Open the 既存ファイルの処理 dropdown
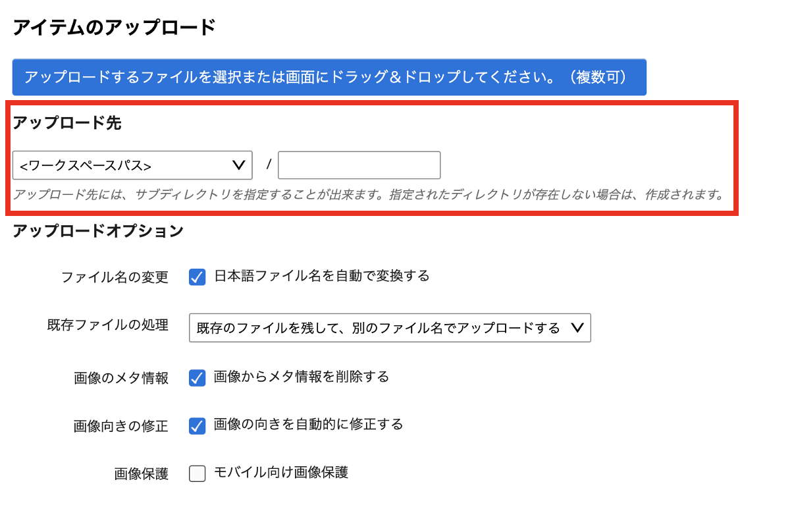 [x=388, y=328]
